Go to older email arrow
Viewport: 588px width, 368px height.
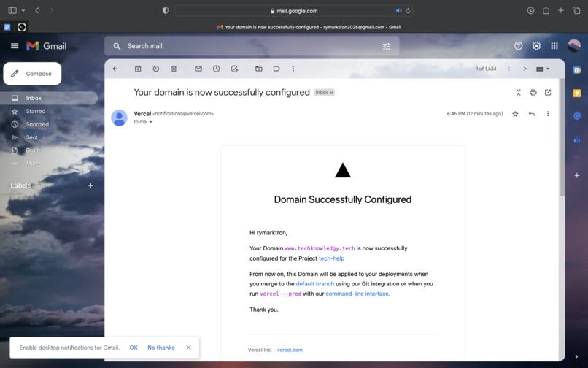click(525, 69)
